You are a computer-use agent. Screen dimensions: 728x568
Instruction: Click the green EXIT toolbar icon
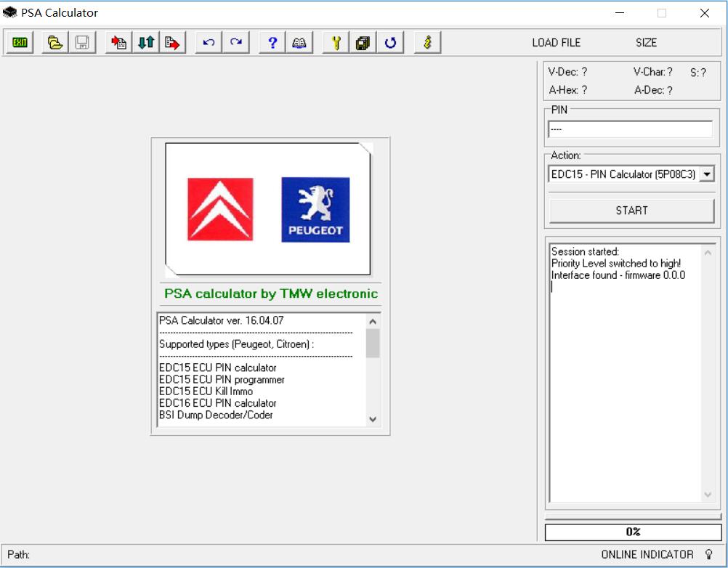point(20,43)
